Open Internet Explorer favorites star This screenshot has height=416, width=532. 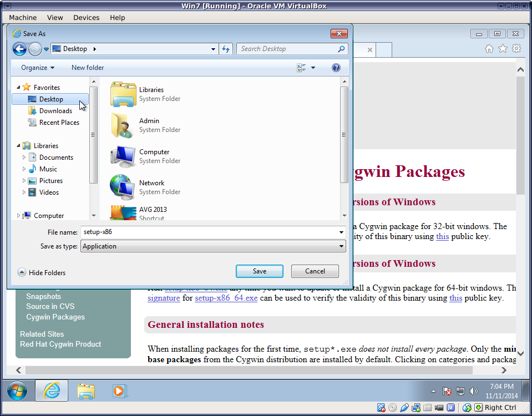point(503,49)
